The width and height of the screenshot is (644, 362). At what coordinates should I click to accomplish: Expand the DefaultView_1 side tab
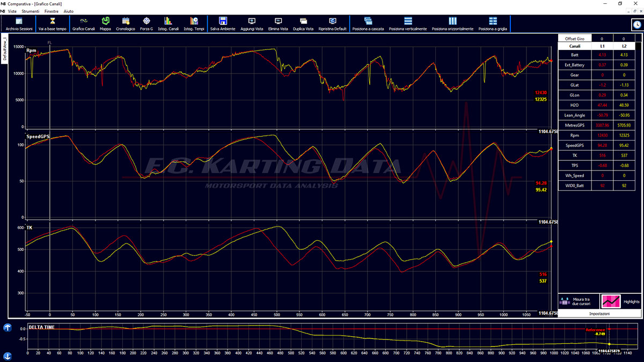(4, 50)
